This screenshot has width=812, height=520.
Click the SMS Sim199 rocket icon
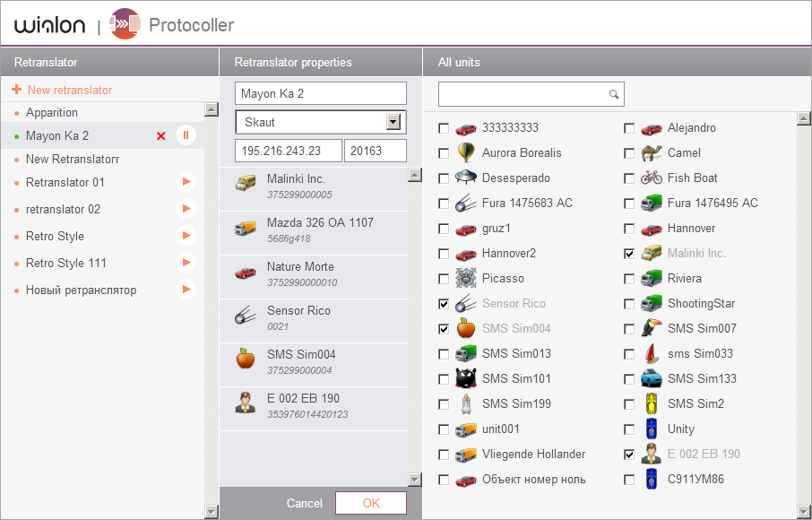466,403
